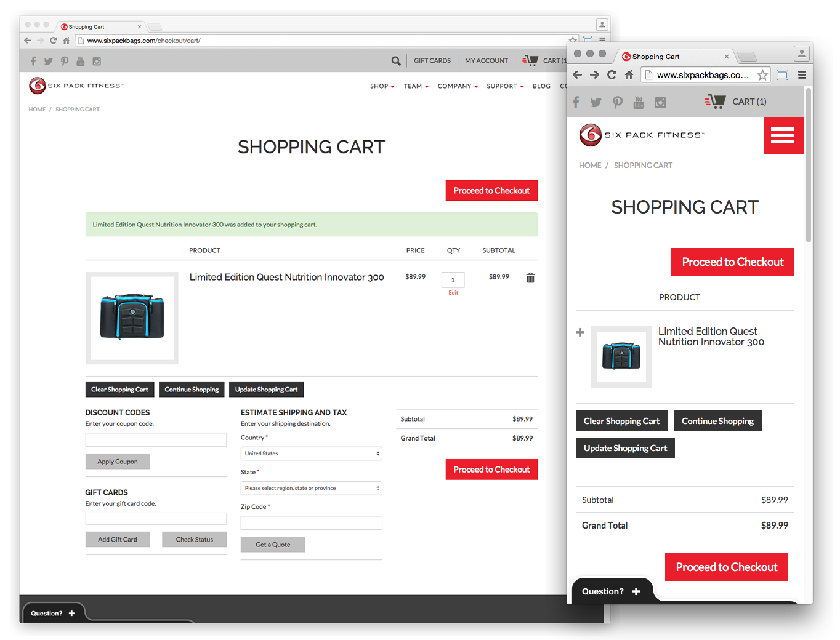Click Update Shopping Cart in large window
This screenshot has height=640, width=840.
[266, 390]
